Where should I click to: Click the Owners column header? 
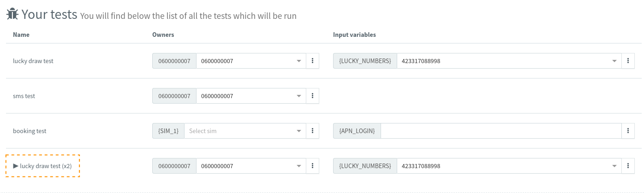(163, 35)
